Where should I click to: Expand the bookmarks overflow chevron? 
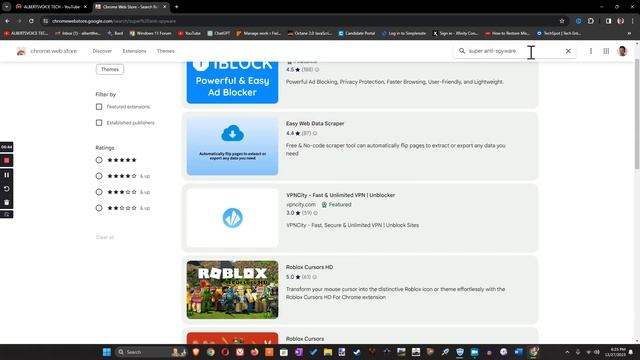click(629, 33)
